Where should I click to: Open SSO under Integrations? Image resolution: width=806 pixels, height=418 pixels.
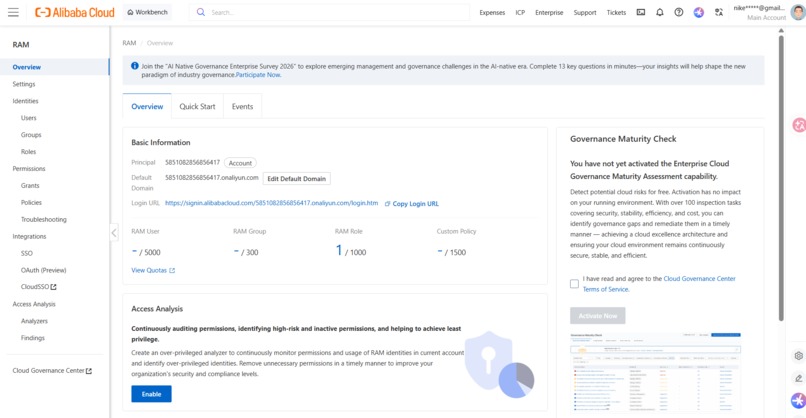coord(27,253)
